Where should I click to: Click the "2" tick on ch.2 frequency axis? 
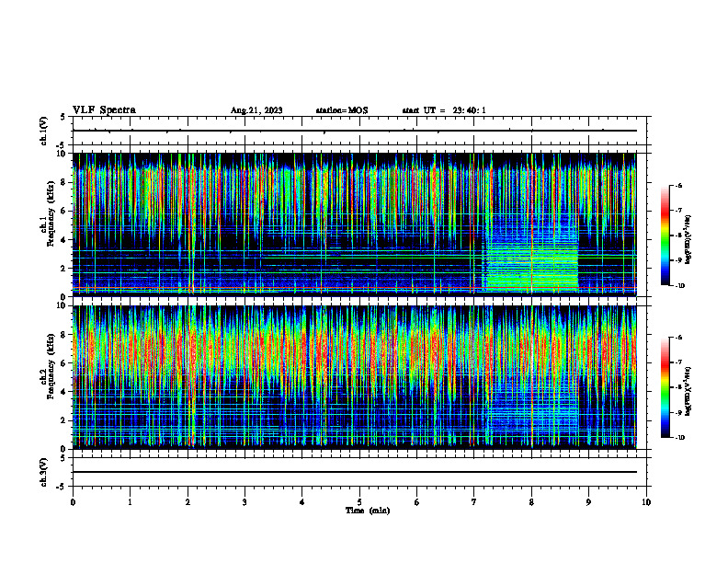point(63,420)
